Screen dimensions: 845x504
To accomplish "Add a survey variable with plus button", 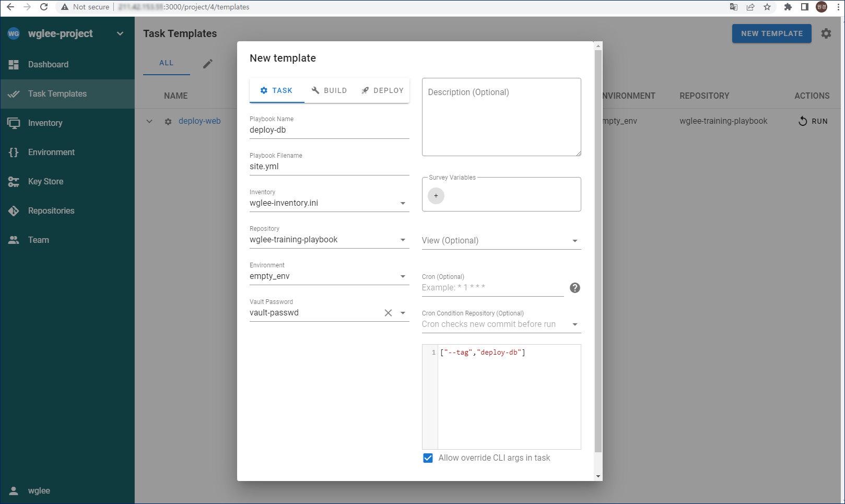I will click(436, 196).
